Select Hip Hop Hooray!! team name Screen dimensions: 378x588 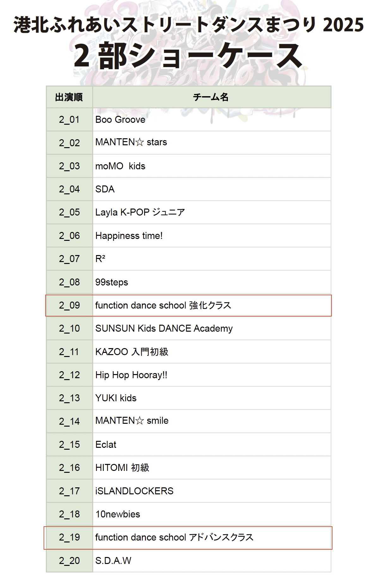(131, 375)
